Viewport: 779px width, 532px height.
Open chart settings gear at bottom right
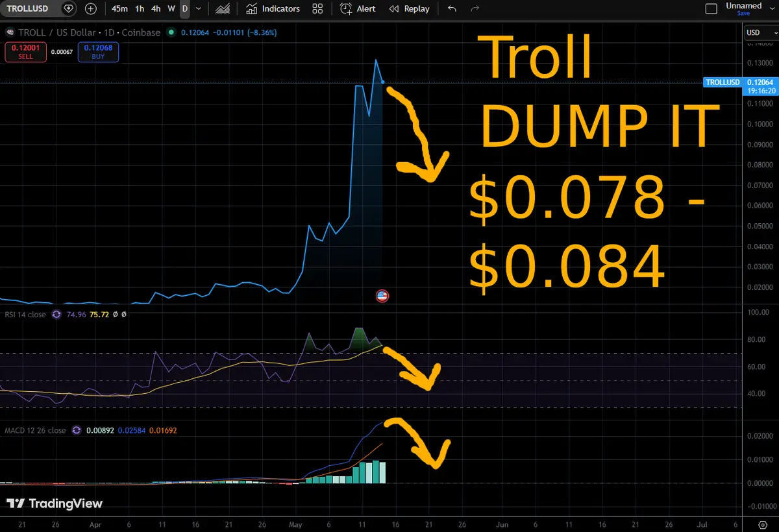[x=763, y=524]
